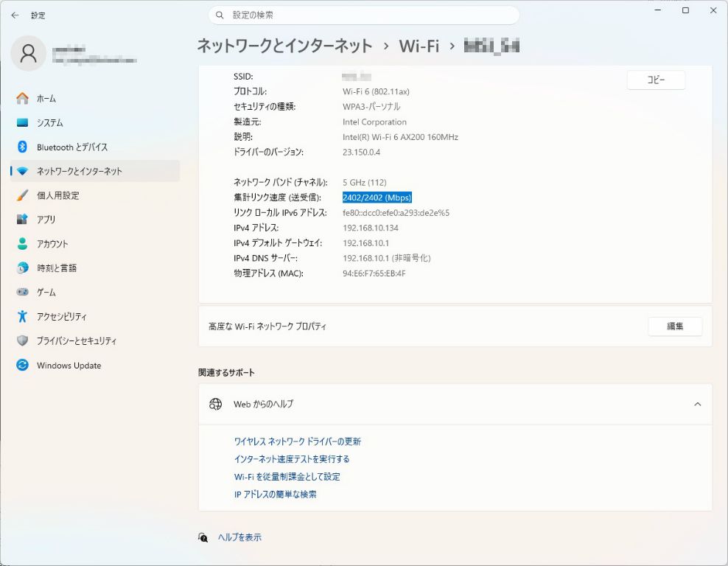Minimize the Settings window

click(658, 10)
